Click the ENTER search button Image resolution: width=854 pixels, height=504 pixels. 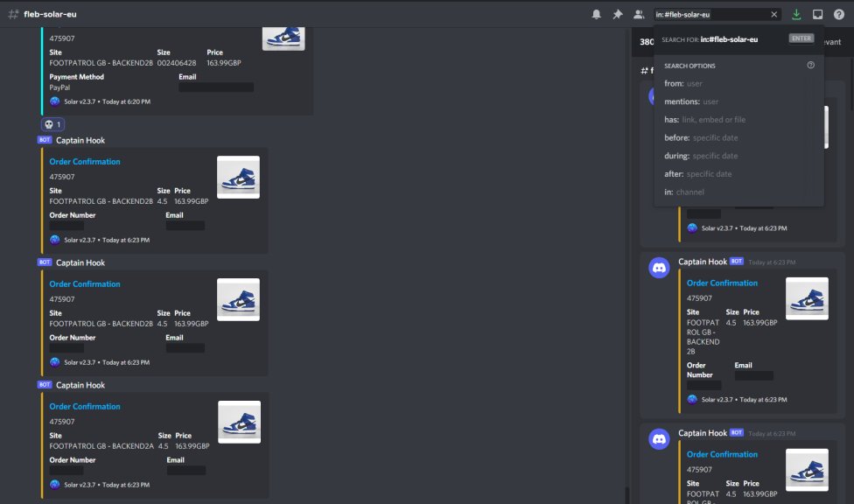801,38
